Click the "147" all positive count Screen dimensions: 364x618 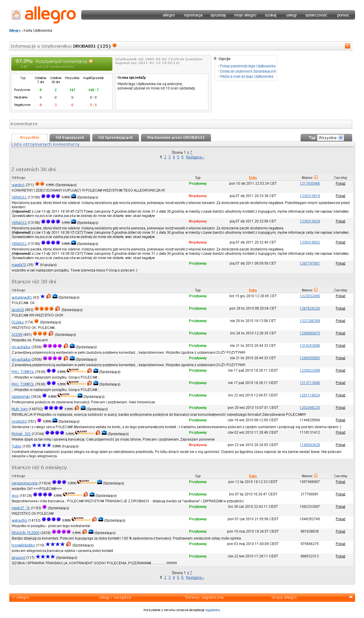(72, 90)
